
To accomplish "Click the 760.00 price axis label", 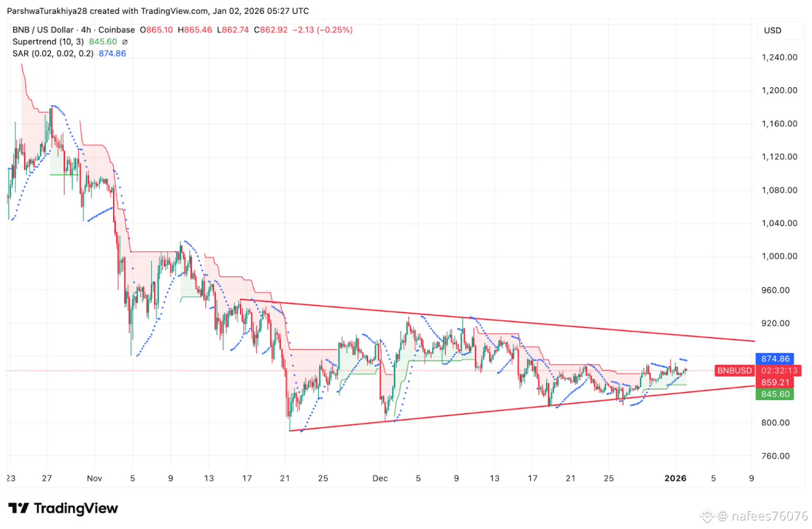I will (x=776, y=456).
